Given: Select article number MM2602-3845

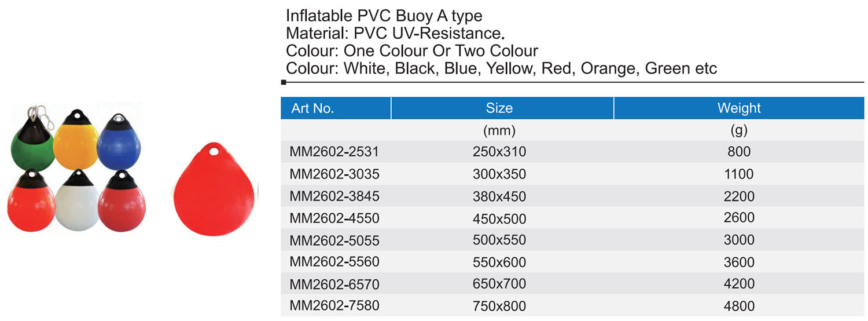Looking at the screenshot, I should (334, 196).
